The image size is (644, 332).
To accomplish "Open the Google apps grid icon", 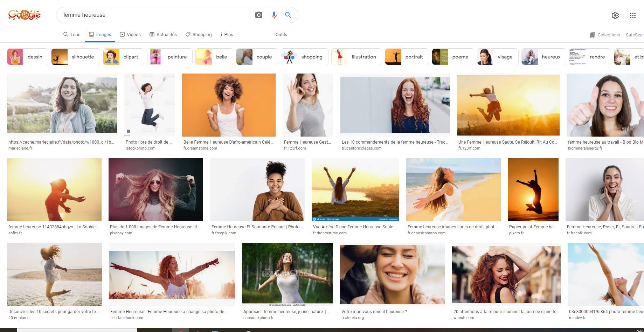I will 632,15.
